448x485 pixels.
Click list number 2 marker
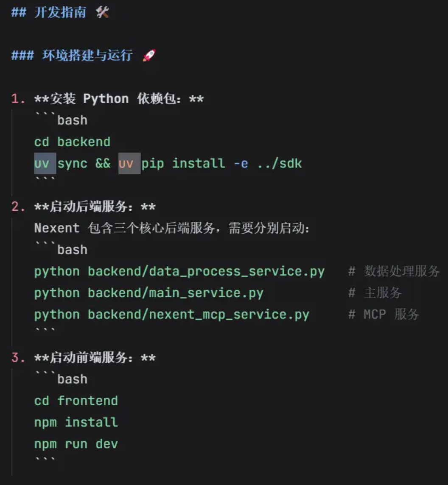(x=18, y=206)
